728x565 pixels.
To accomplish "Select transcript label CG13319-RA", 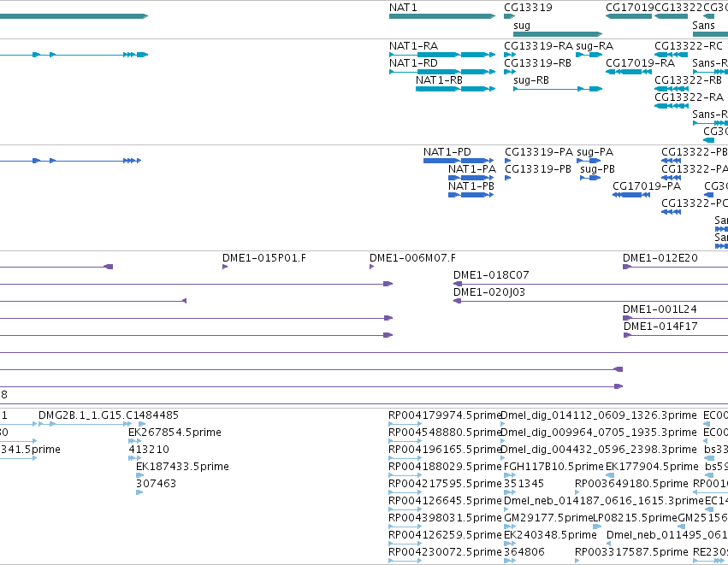I will pyautogui.click(x=539, y=46).
